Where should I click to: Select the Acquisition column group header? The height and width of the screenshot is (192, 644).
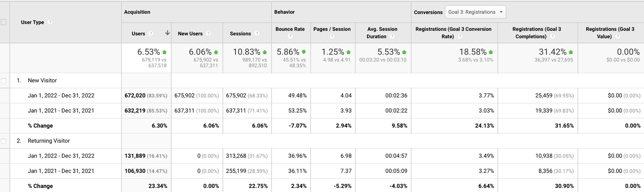[137, 12]
